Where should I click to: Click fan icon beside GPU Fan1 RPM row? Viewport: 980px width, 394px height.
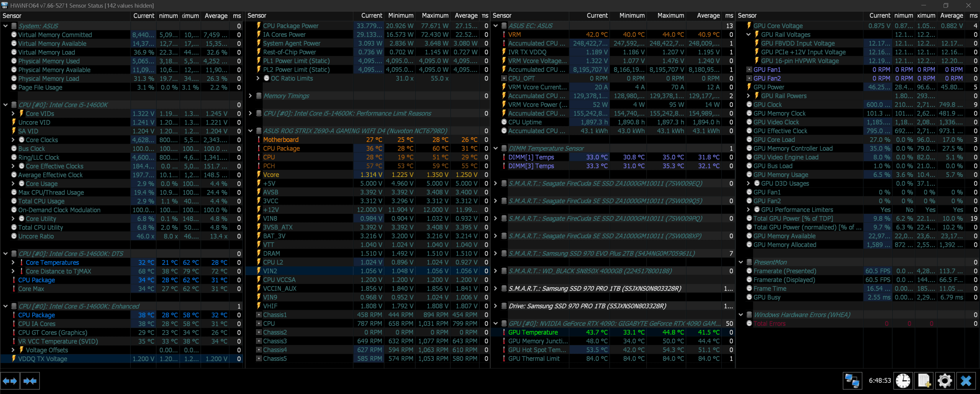[749, 69]
